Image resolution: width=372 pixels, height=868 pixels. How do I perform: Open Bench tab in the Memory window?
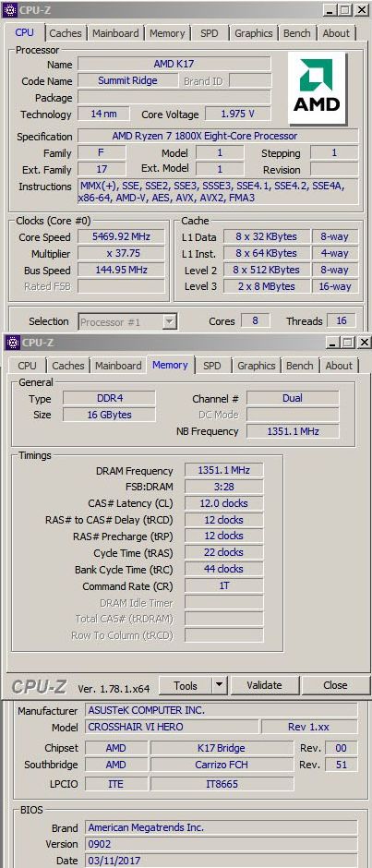tap(300, 366)
